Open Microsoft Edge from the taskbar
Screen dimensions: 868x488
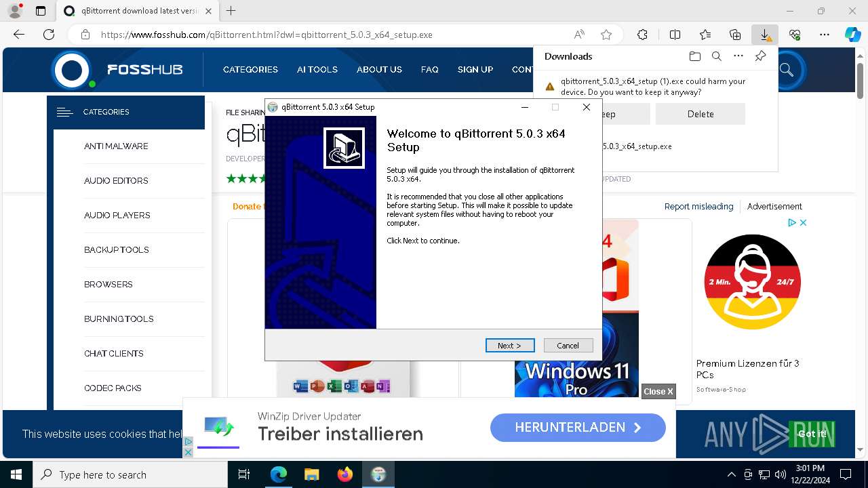pyautogui.click(x=279, y=475)
